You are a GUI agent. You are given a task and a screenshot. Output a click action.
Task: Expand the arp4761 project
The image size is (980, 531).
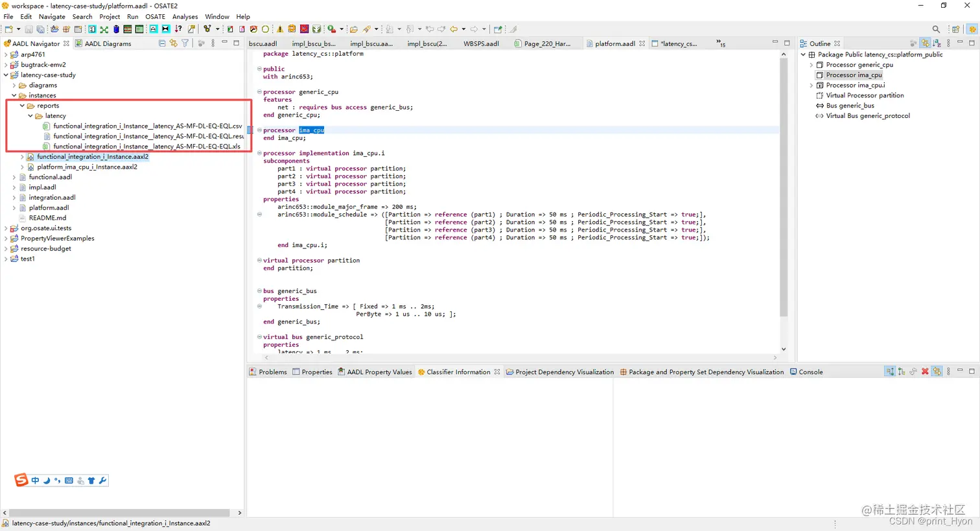6,54
